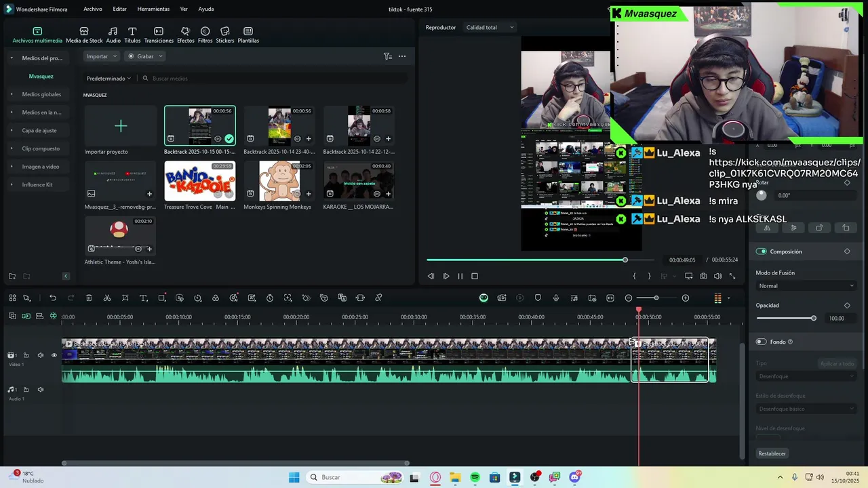Toggle the auto ripple link icon
The height and width of the screenshot is (488, 868).
pyautogui.click(x=26, y=317)
